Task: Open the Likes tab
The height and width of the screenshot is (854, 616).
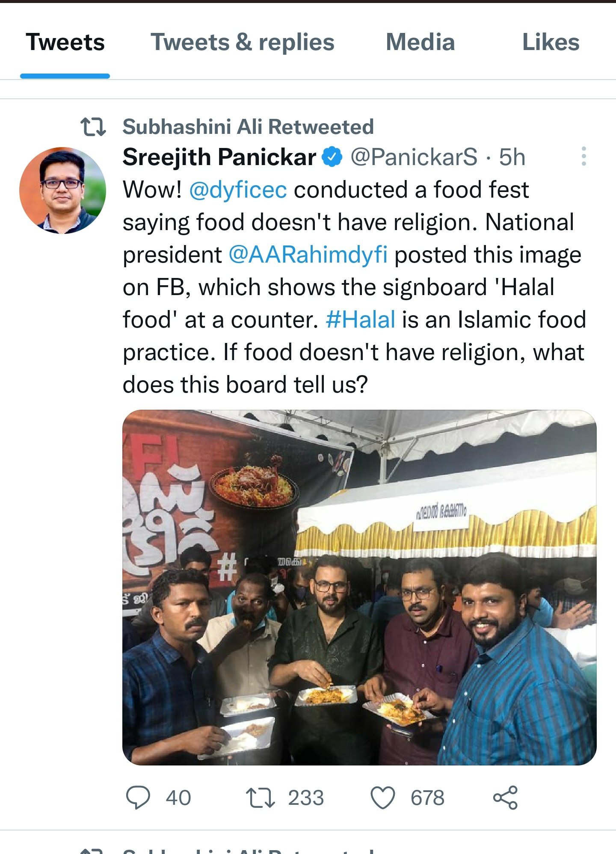Action: pos(551,42)
